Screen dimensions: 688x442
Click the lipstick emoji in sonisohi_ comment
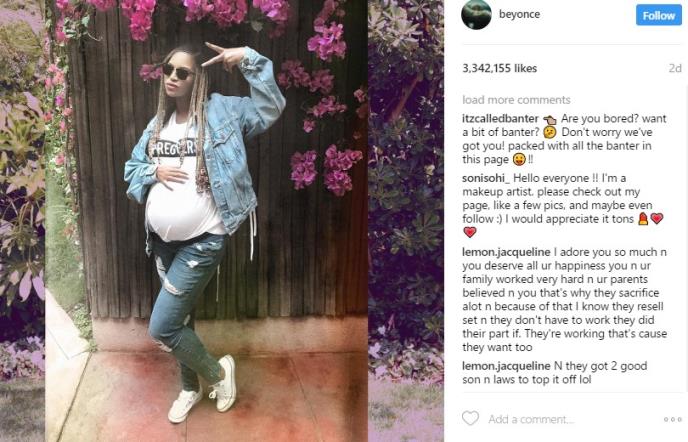pyautogui.click(x=643, y=219)
